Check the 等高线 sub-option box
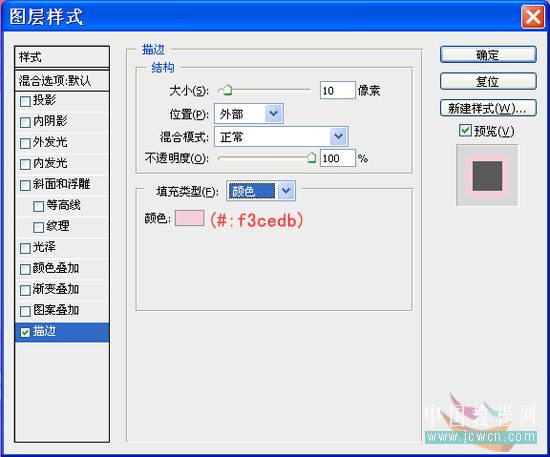Screen dimensions: 550x457 point(38,206)
